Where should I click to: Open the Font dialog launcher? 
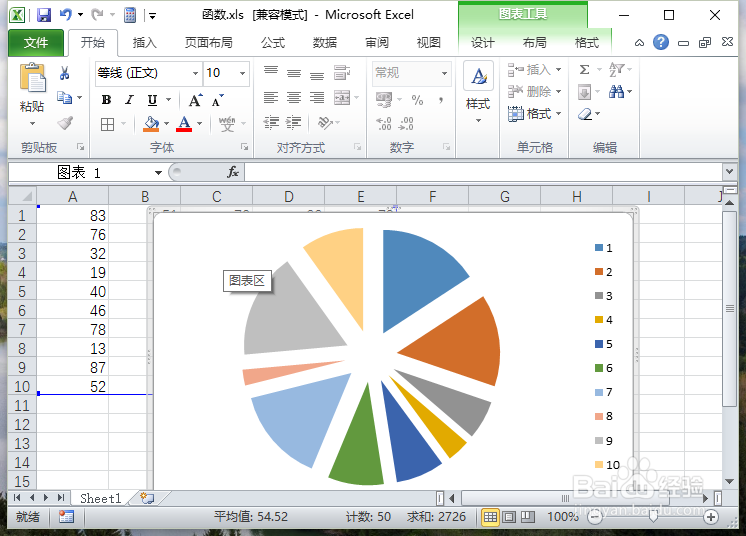(245, 147)
